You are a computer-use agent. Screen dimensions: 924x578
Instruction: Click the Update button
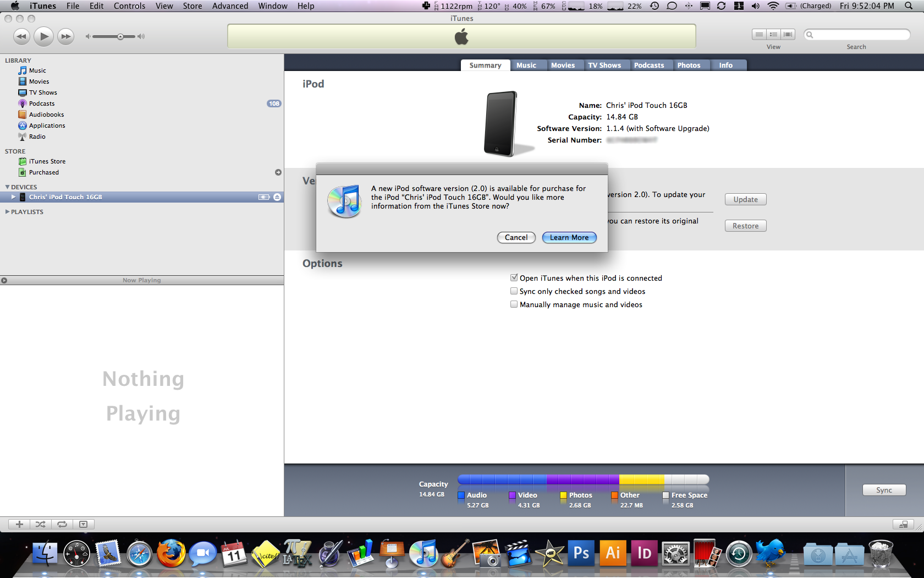(x=746, y=200)
